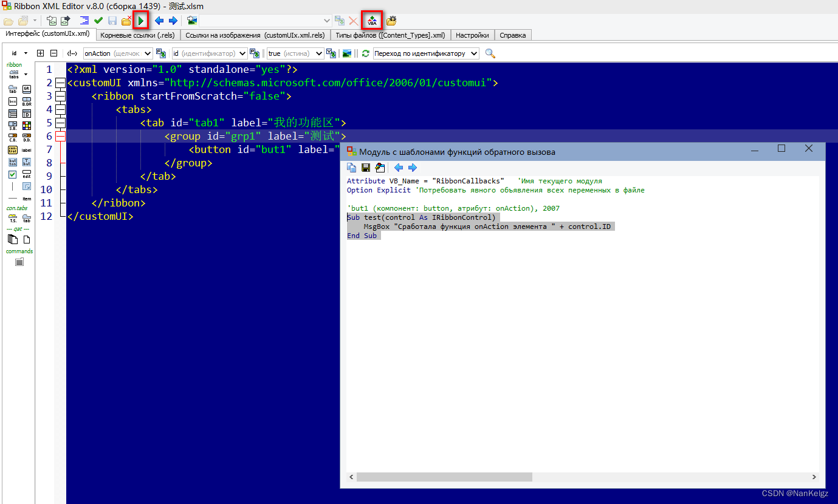Go forward with blue arrow in callbacks window
This screenshot has width=838, height=504.
coord(413,168)
